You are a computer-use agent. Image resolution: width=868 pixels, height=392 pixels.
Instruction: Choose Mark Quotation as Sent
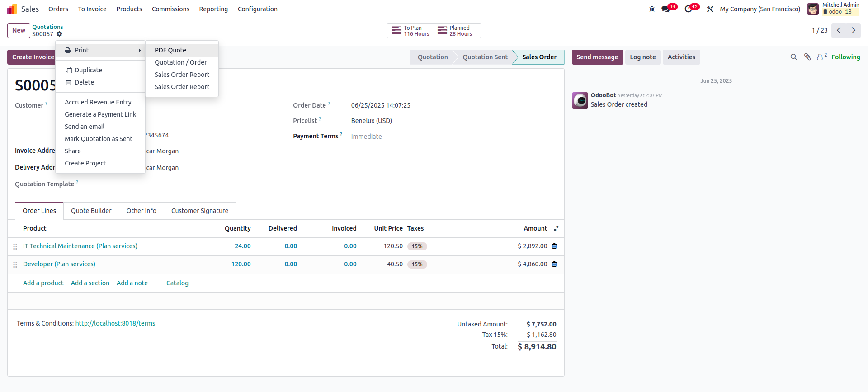(x=100, y=139)
